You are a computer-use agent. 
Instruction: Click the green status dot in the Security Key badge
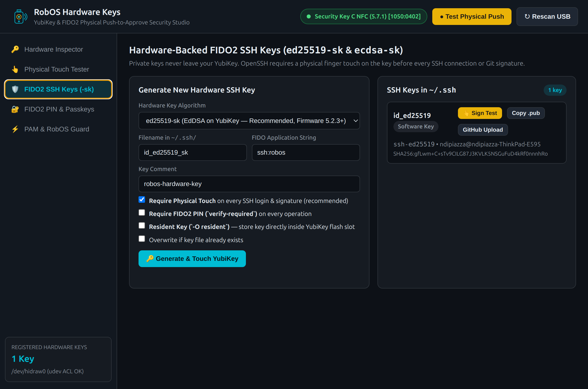coord(309,16)
